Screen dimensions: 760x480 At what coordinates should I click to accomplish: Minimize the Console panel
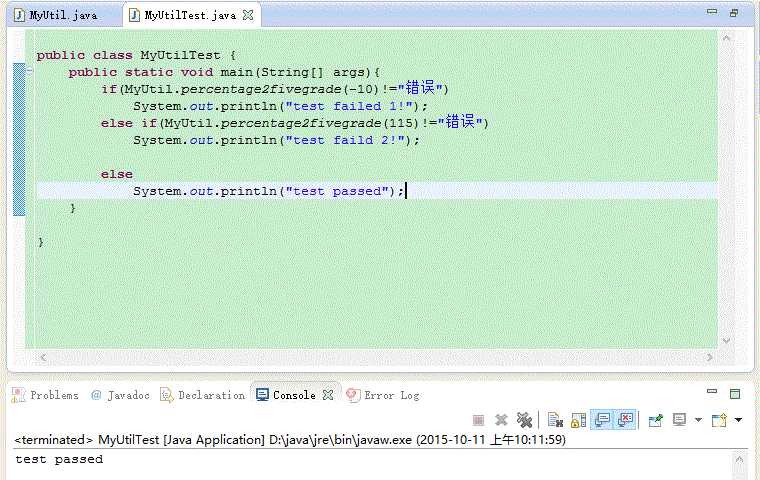(712, 391)
